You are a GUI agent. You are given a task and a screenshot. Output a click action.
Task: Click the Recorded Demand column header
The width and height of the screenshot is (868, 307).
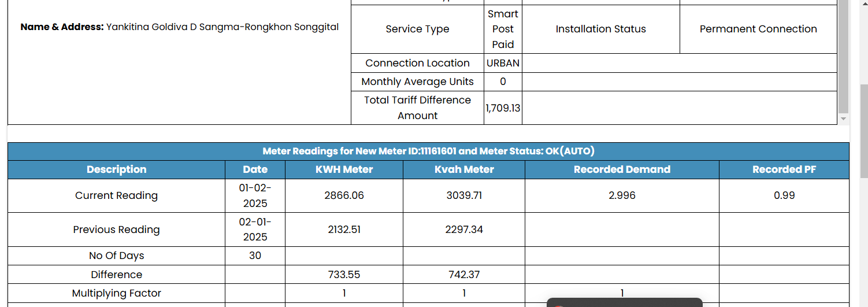point(622,169)
